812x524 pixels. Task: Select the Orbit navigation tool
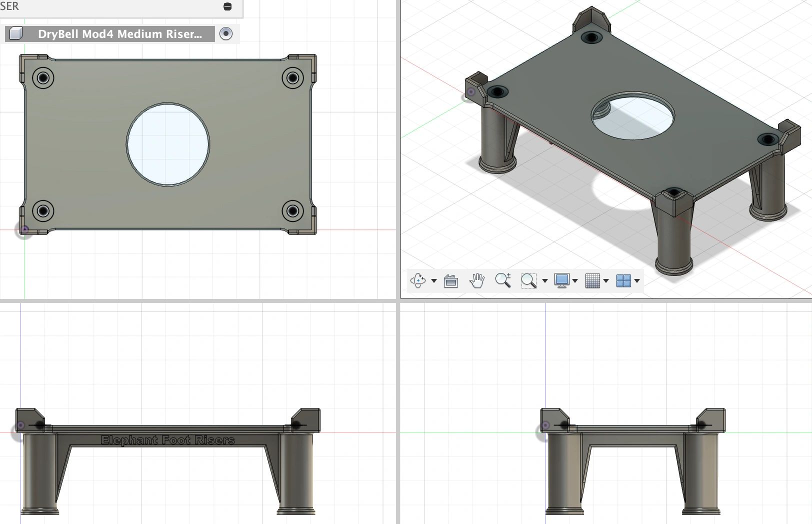tap(418, 280)
